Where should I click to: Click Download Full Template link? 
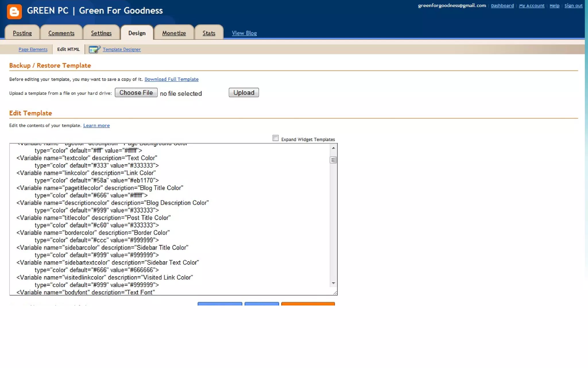click(x=171, y=79)
